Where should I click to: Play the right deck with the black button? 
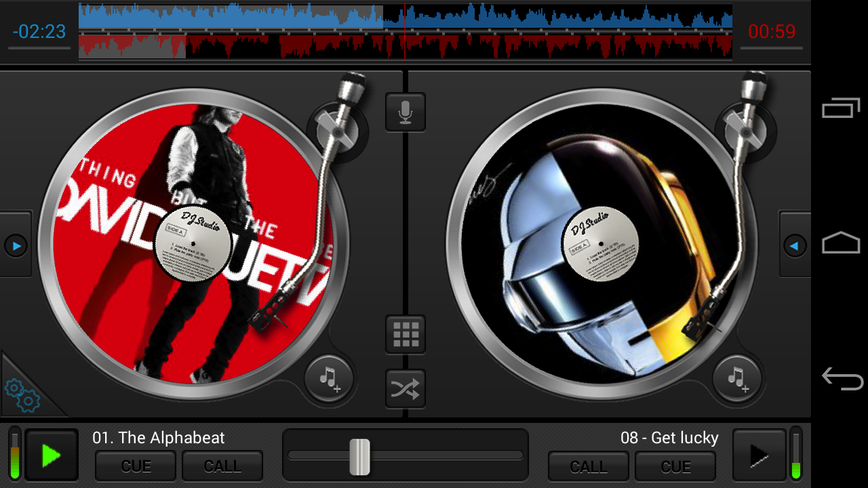pyautogui.click(x=759, y=455)
